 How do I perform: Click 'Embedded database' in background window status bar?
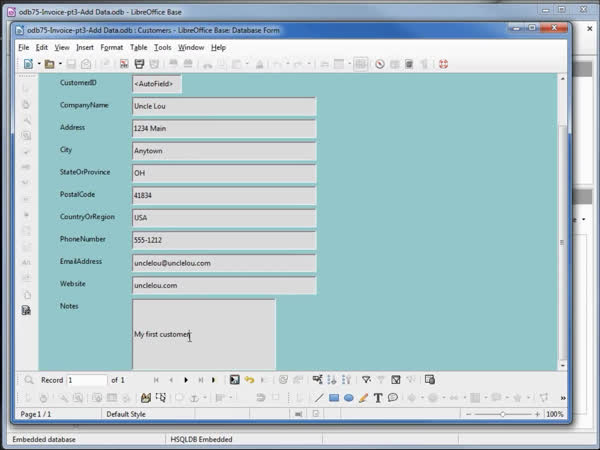click(x=44, y=439)
